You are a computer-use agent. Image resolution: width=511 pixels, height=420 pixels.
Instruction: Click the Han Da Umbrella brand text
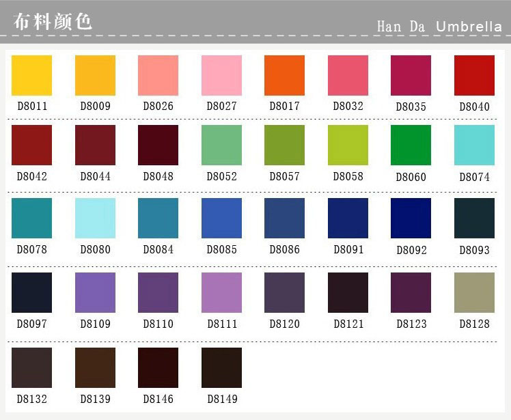point(439,27)
